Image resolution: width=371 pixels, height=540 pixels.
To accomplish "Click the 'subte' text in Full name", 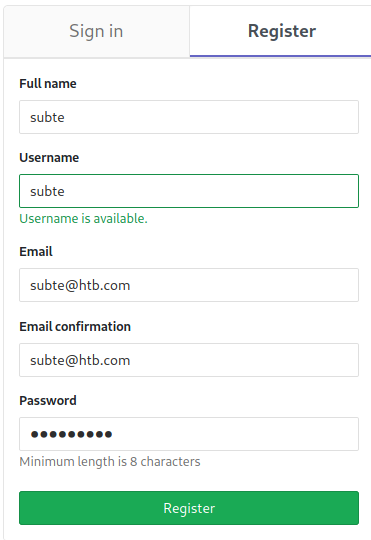I will [47, 117].
